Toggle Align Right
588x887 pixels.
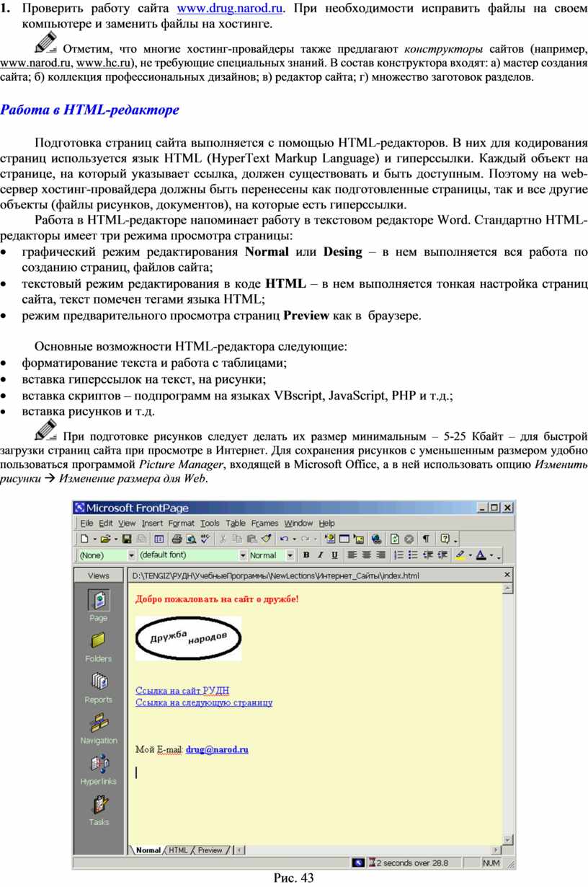(380, 555)
